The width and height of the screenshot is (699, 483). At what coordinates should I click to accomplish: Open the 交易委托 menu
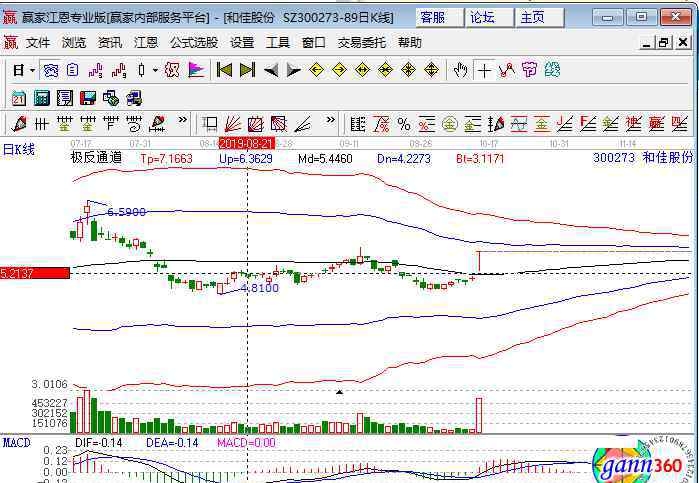point(362,43)
